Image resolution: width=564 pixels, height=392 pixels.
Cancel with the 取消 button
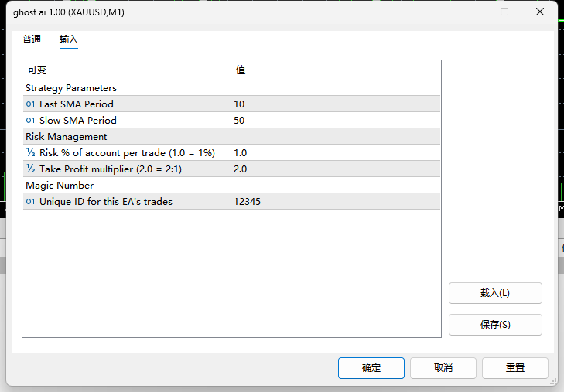click(443, 367)
